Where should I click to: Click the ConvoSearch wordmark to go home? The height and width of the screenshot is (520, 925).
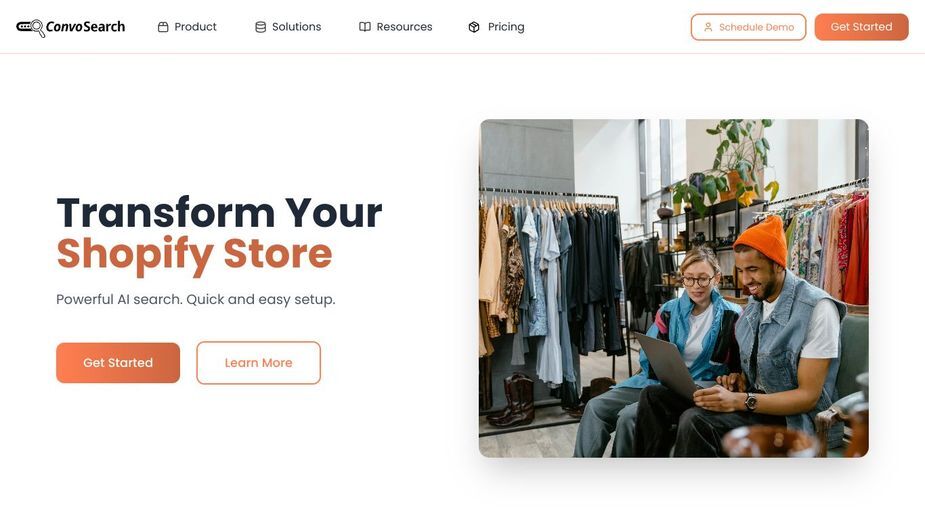point(86,27)
